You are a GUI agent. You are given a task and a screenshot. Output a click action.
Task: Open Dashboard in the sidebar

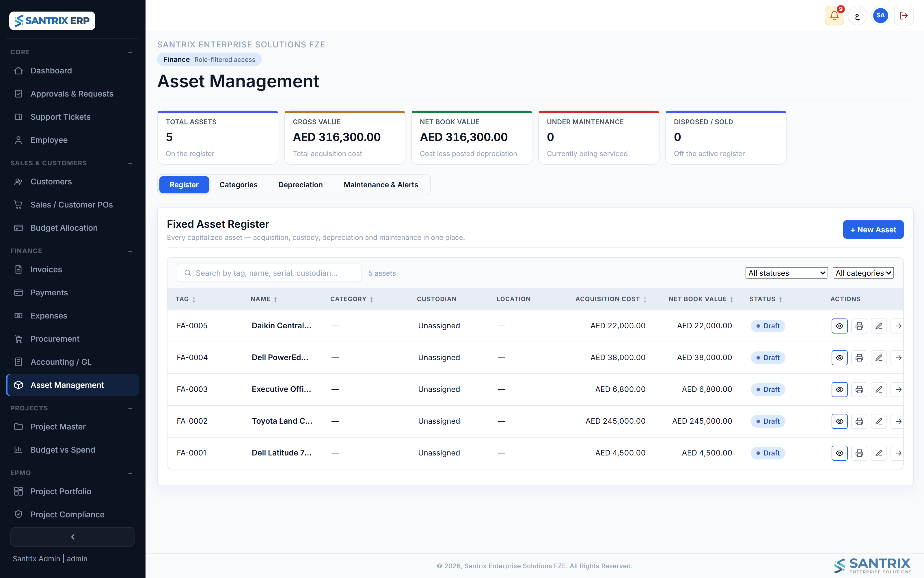click(72, 71)
